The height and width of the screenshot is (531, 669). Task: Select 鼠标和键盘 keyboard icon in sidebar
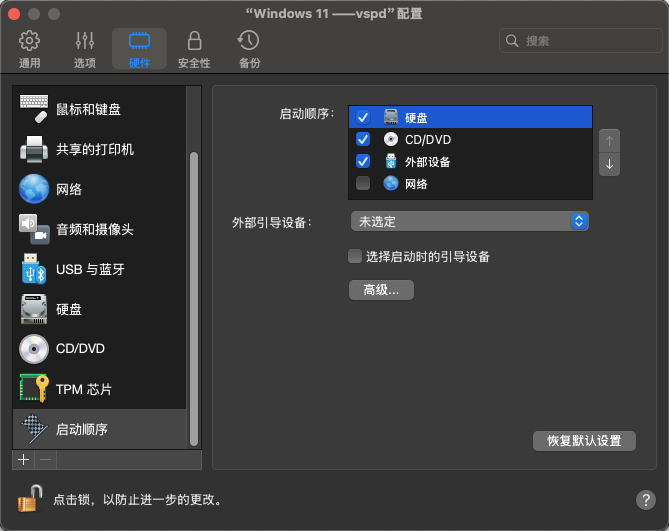tap(34, 109)
